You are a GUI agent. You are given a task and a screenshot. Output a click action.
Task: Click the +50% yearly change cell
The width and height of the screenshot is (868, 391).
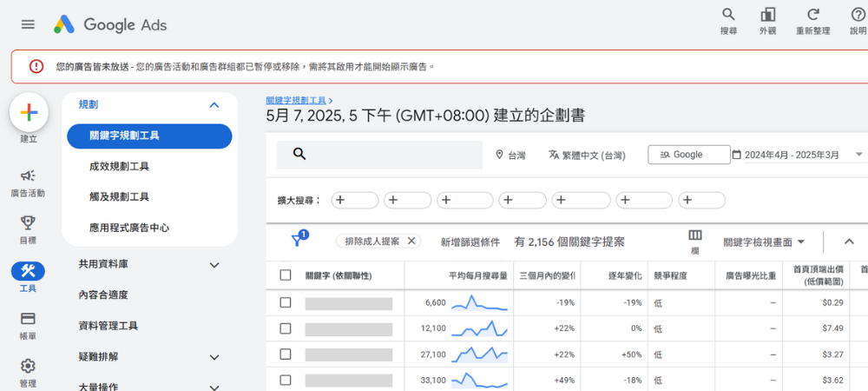click(x=630, y=355)
